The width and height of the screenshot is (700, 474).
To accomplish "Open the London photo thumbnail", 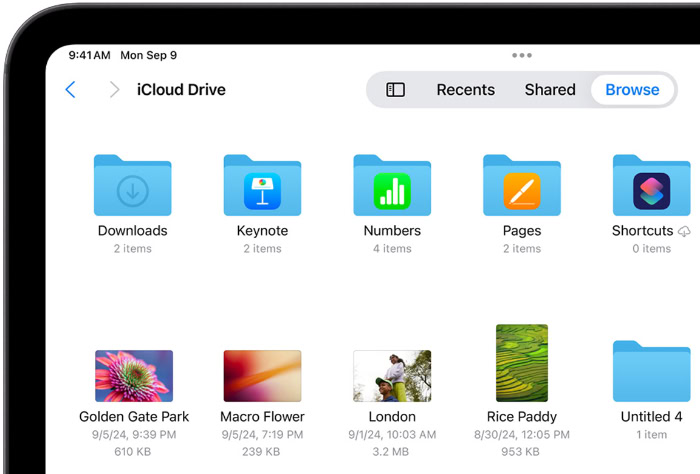I will tap(392, 376).
